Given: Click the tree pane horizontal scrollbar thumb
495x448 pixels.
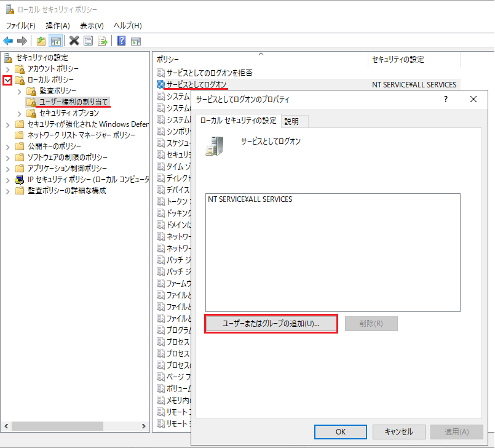Looking at the screenshot, I should pos(57,426).
